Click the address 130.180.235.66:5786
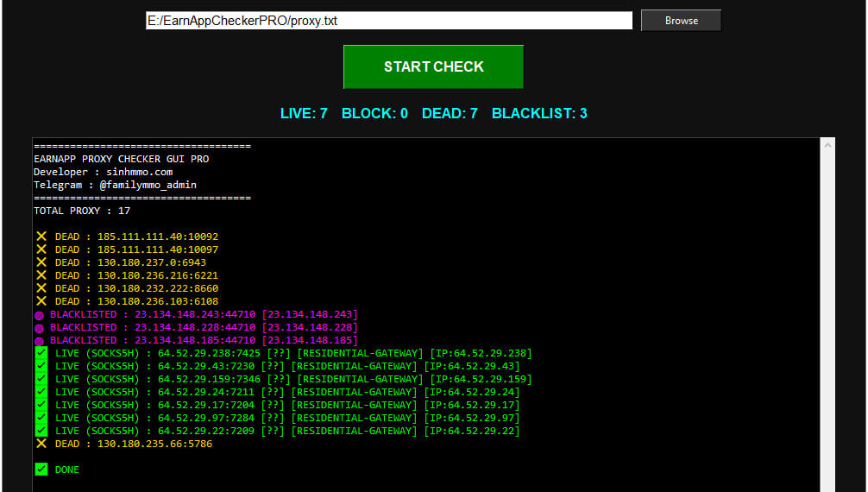The width and height of the screenshot is (868, 492). pyautogui.click(x=155, y=444)
